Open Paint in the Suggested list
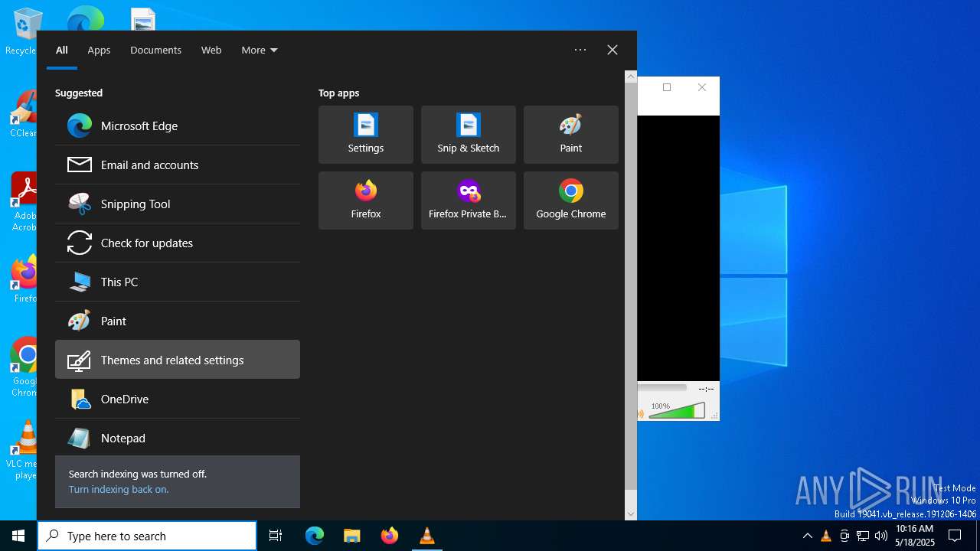The image size is (980, 551). 178,321
